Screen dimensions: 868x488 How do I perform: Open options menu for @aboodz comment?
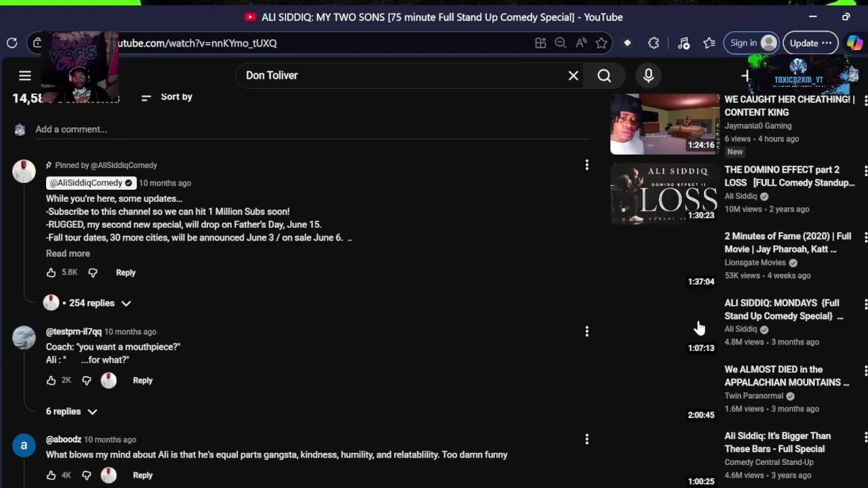[587, 439]
